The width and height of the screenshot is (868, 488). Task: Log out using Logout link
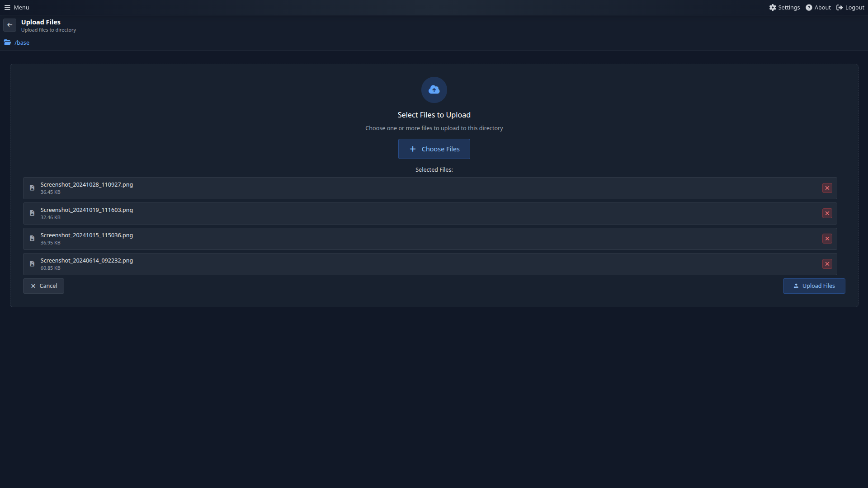click(x=850, y=7)
